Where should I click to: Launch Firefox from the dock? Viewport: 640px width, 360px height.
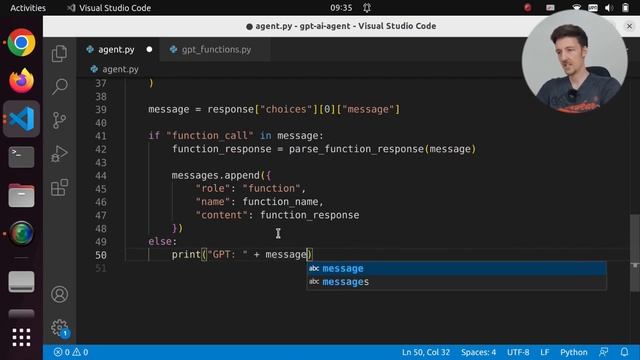click(x=21, y=80)
